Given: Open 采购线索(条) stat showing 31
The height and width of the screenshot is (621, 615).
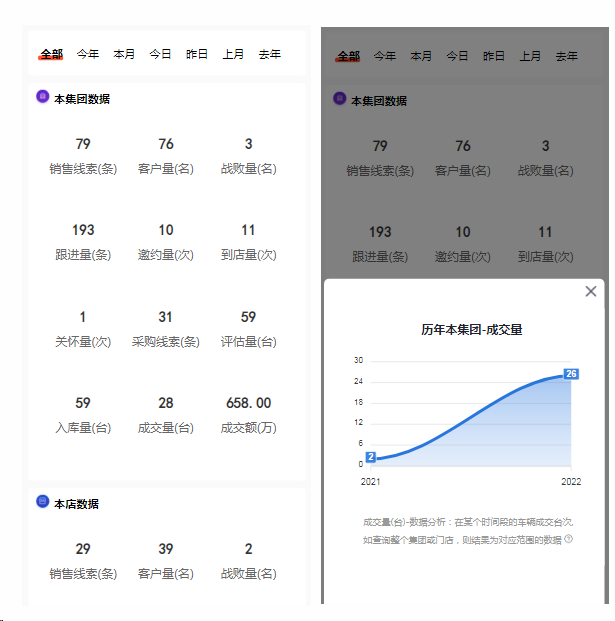Looking at the screenshot, I should (x=166, y=329).
